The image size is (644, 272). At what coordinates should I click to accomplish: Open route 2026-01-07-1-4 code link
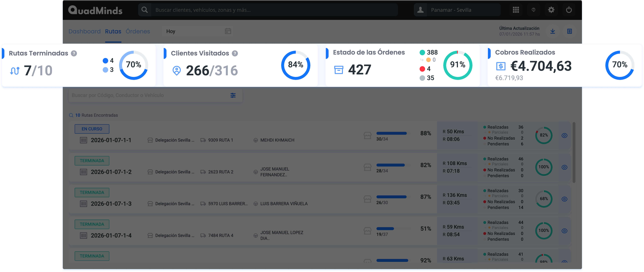pyautogui.click(x=111, y=236)
